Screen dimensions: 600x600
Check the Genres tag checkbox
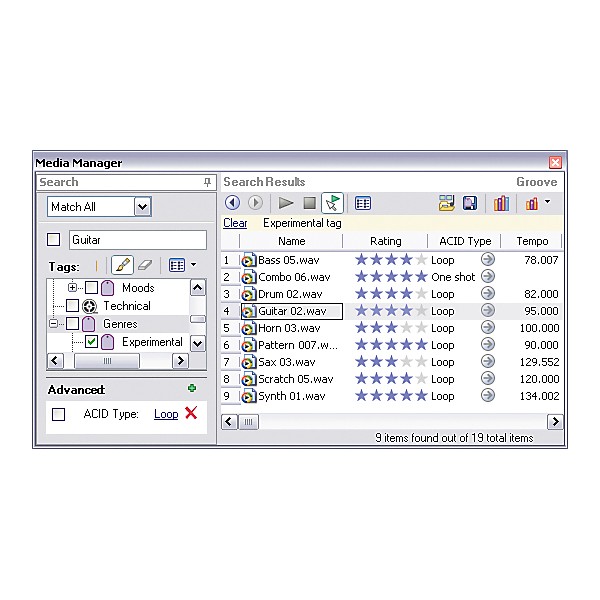tap(72, 324)
